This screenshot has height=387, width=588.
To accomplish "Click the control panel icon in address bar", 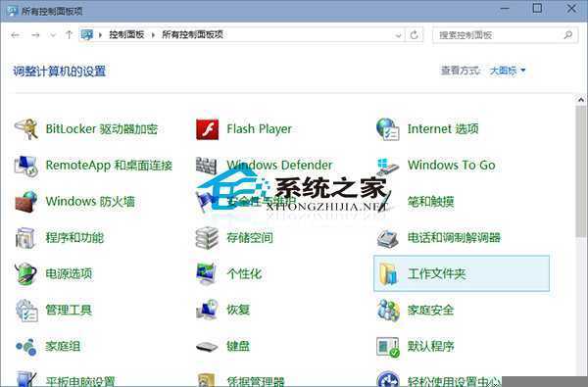I will pos(87,35).
